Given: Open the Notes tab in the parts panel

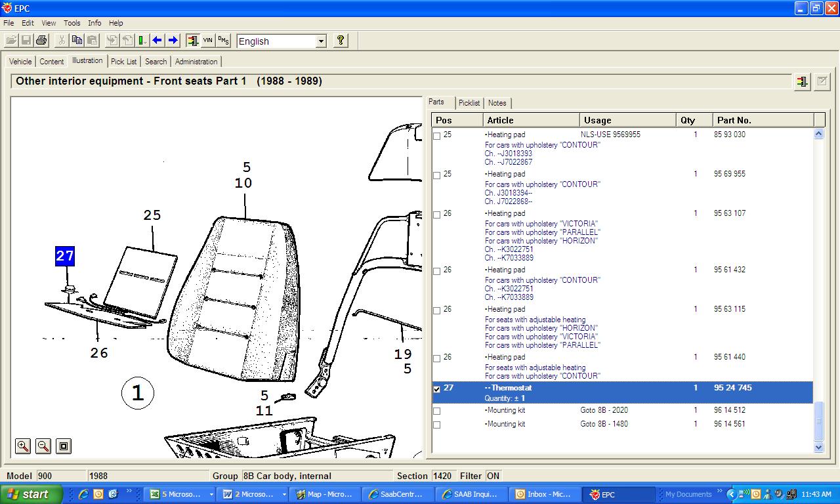Looking at the screenshot, I should pos(497,103).
